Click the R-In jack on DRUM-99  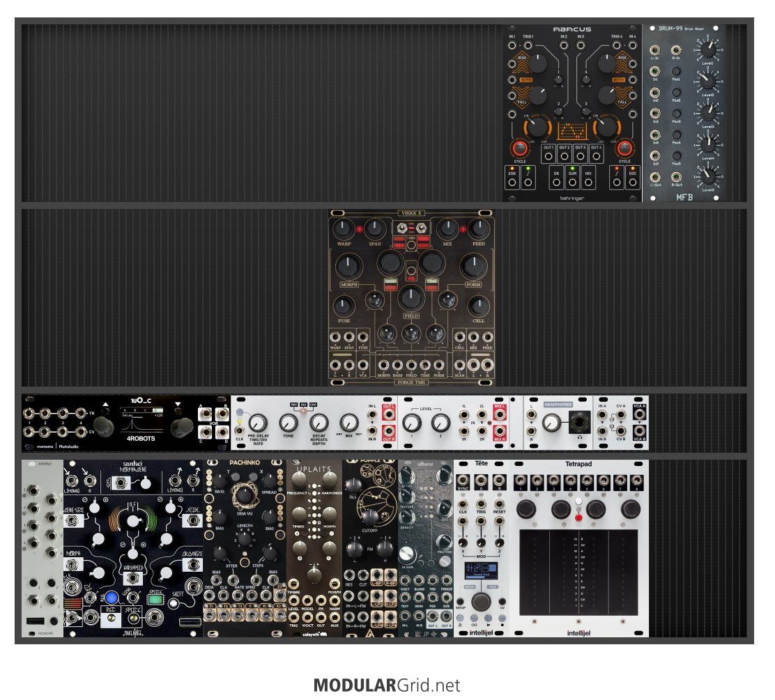(676, 50)
